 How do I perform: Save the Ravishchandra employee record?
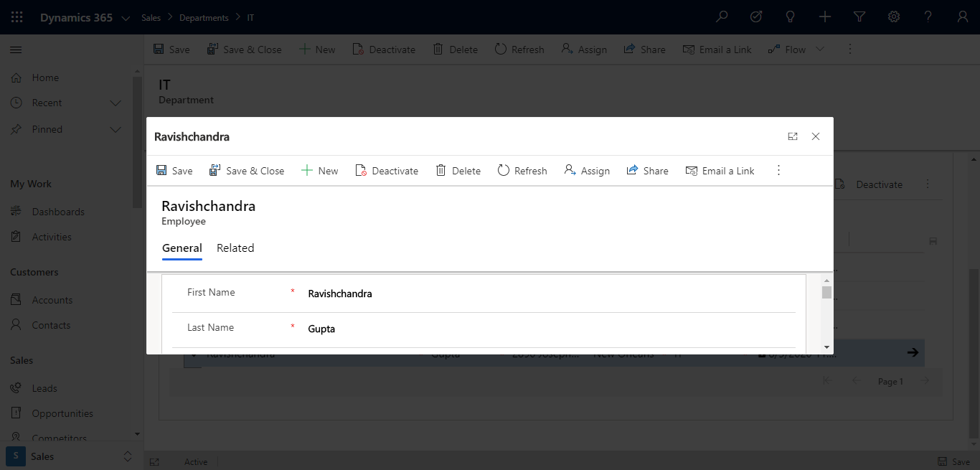(x=174, y=170)
